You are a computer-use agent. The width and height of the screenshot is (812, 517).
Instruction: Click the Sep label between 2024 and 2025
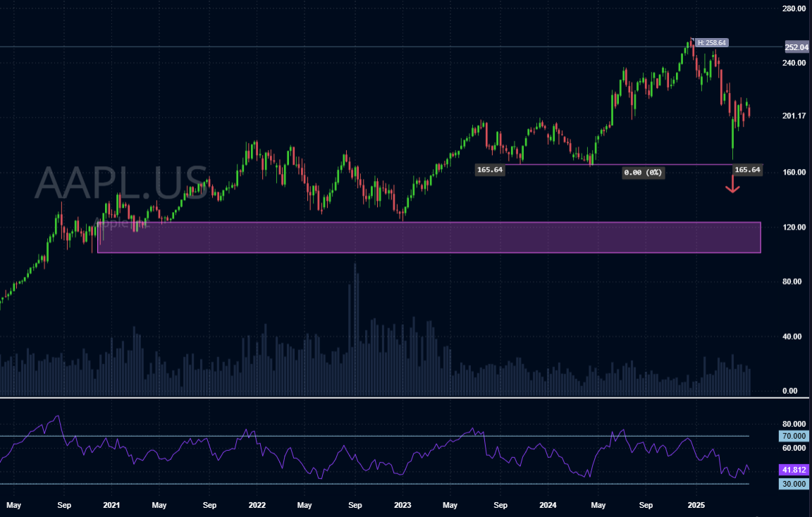[x=646, y=505]
